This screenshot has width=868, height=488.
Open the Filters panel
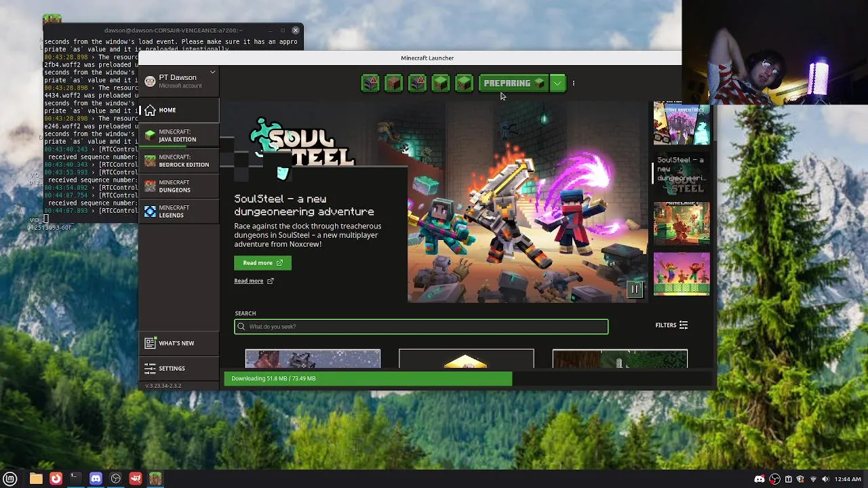click(x=671, y=325)
